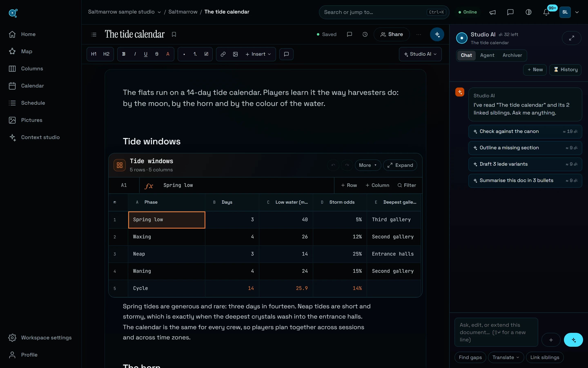Switch to the Agent tab
This screenshot has height=368, width=588.
click(x=487, y=55)
